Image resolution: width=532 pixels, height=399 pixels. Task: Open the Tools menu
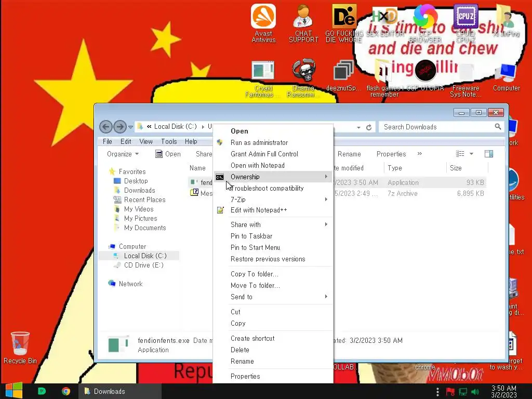coord(169,141)
